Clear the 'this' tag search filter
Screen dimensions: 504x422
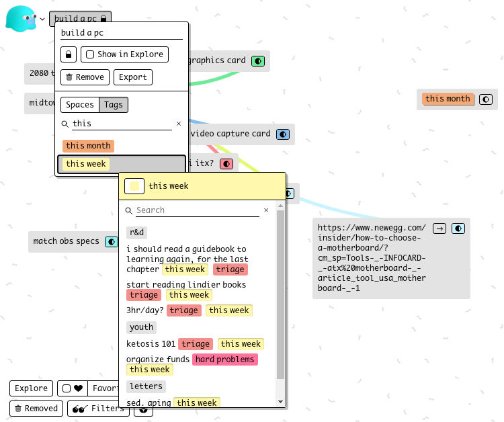point(179,124)
